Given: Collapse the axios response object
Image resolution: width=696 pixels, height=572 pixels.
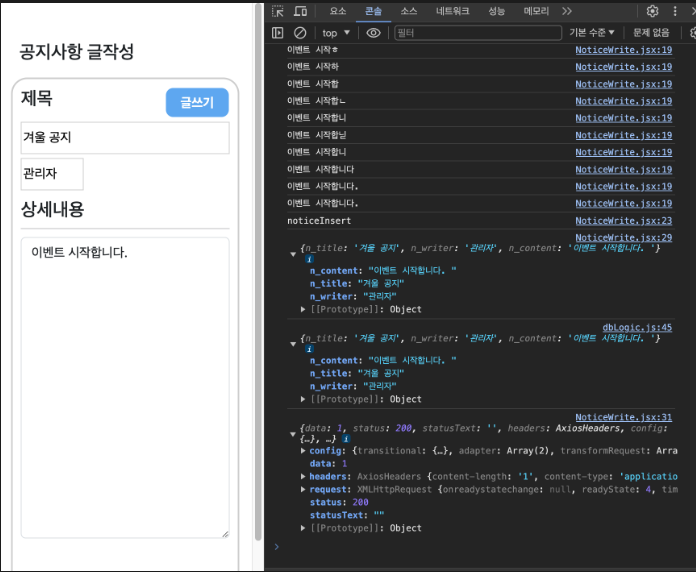Looking at the screenshot, I should (x=293, y=434).
